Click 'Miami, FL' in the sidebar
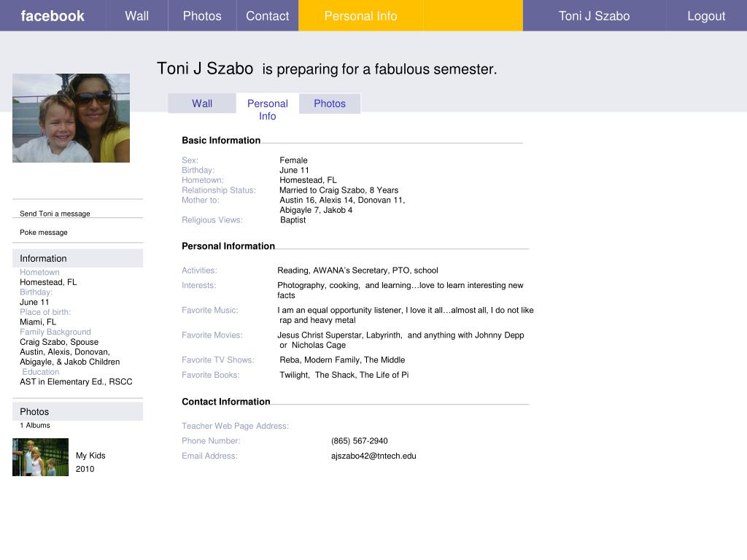The width and height of the screenshot is (747, 560). point(38,322)
